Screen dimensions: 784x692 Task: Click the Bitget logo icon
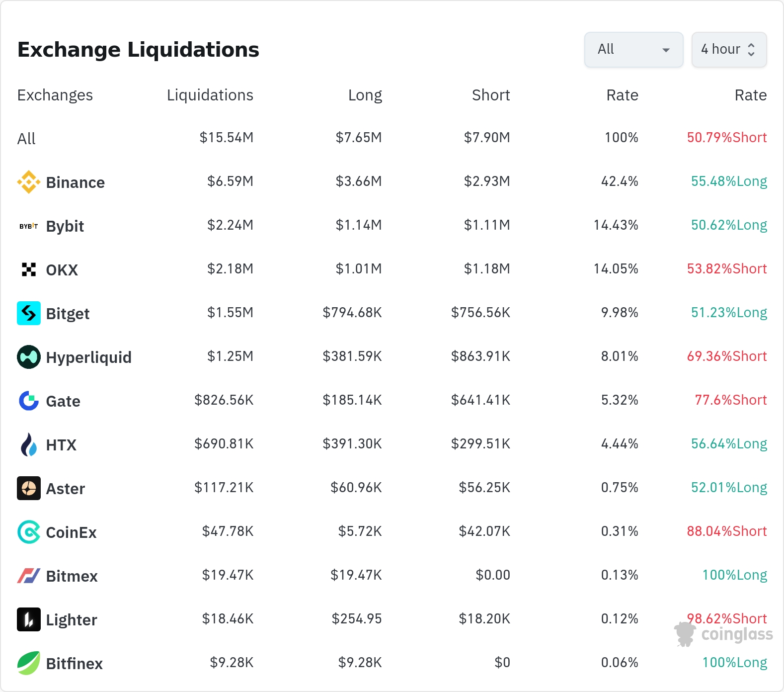point(29,313)
